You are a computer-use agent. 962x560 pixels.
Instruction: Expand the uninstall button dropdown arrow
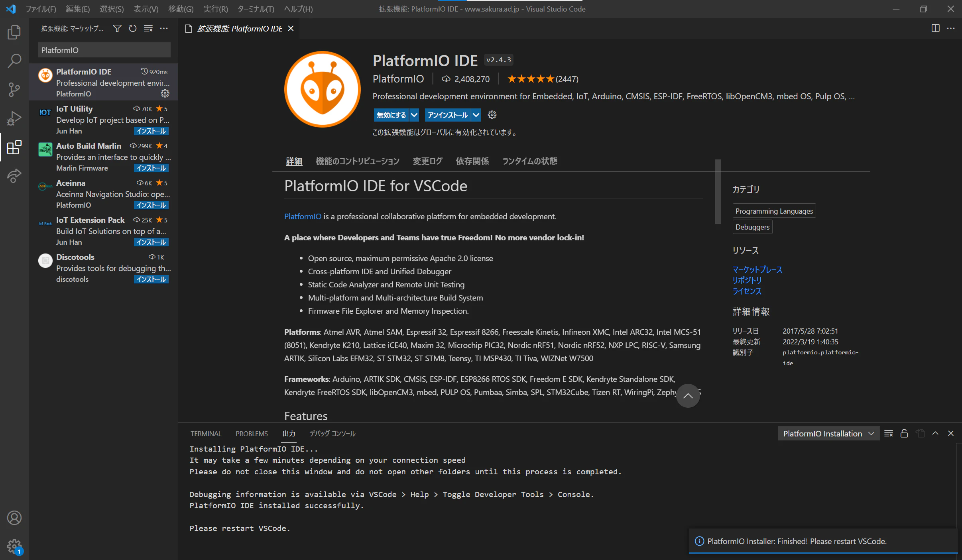point(476,115)
